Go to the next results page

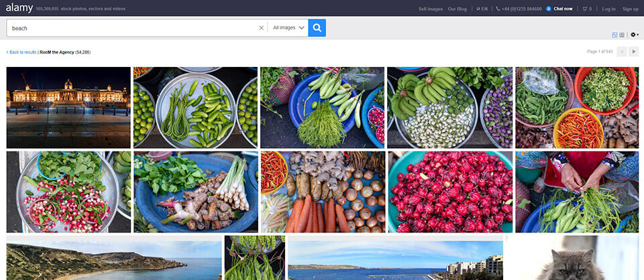tap(634, 52)
